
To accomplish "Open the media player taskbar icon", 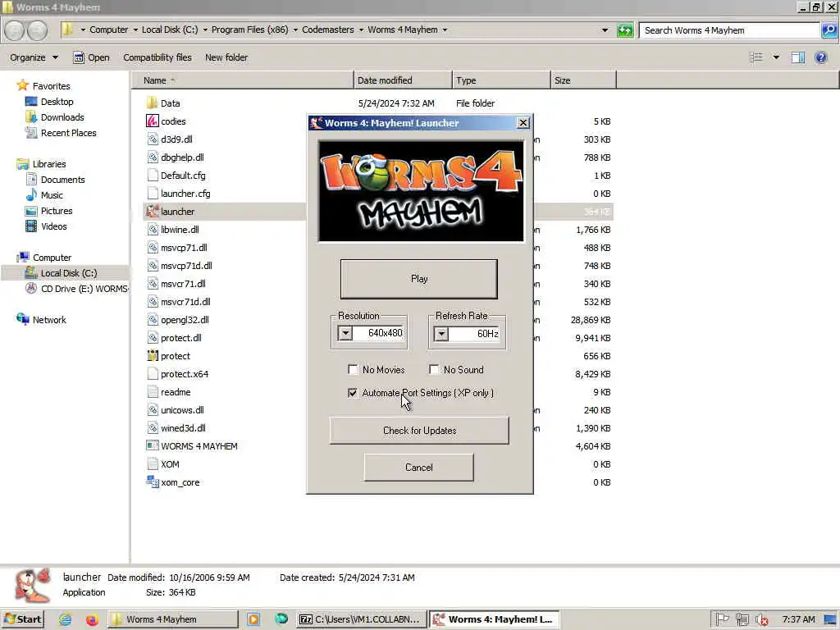I will point(253,619).
